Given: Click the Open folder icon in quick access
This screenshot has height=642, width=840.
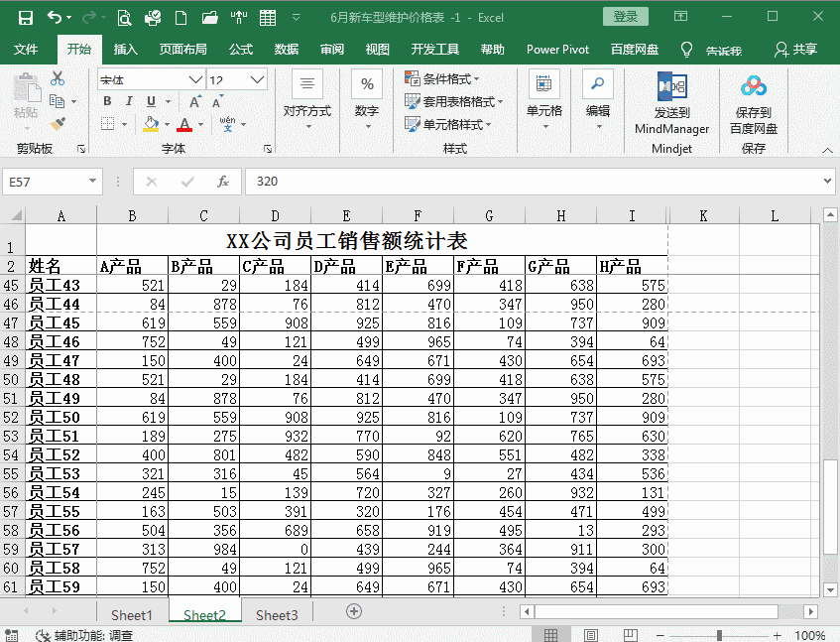Looking at the screenshot, I should pos(210,18).
